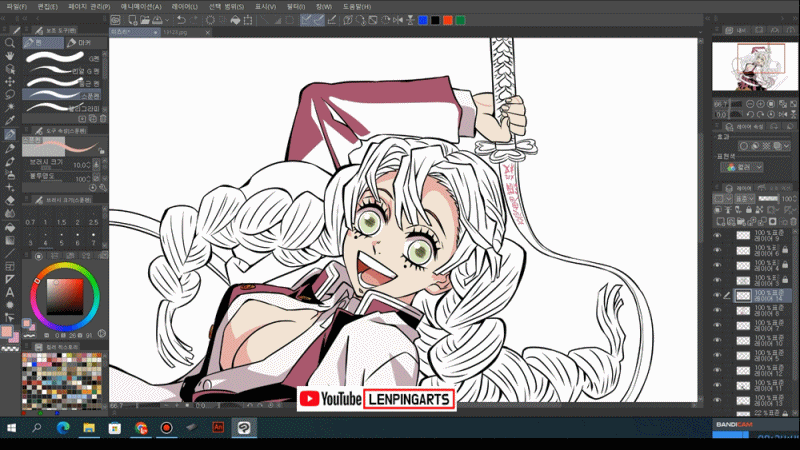
Task: Click the delete layer trash icon
Action: (793, 221)
